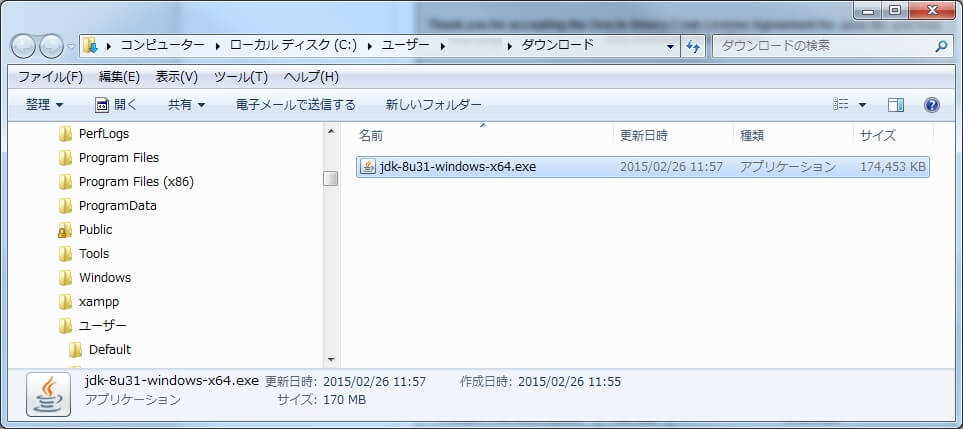The image size is (963, 429).
Task: Open the ツール(T) menu
Action: tap(240, 77)
